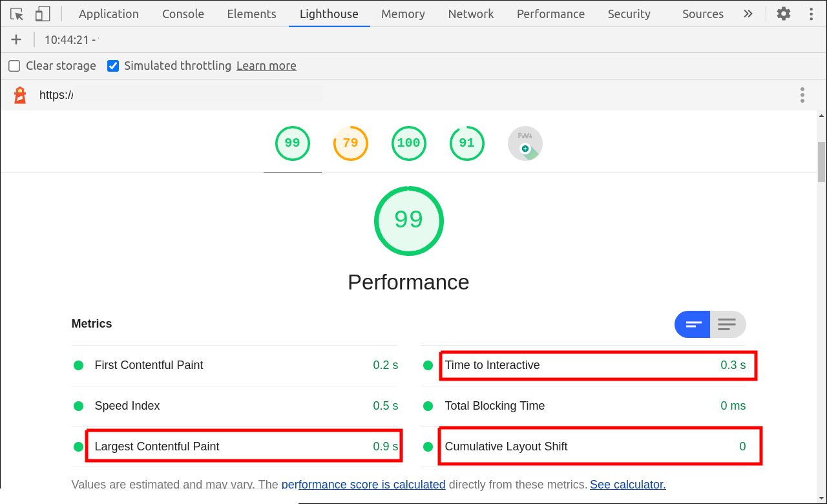Click the PWA badge gauge
Viewport: 827px width, 504px height.
(x=525, y=143)
